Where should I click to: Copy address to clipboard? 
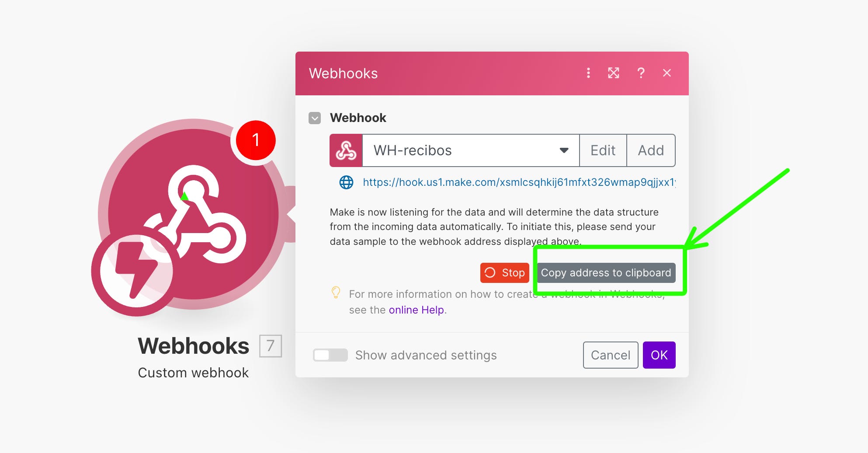(x=606, y=273)
